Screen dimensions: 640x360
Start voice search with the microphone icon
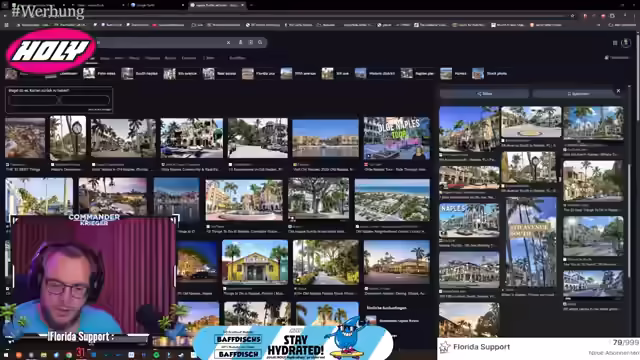(240, 42)
